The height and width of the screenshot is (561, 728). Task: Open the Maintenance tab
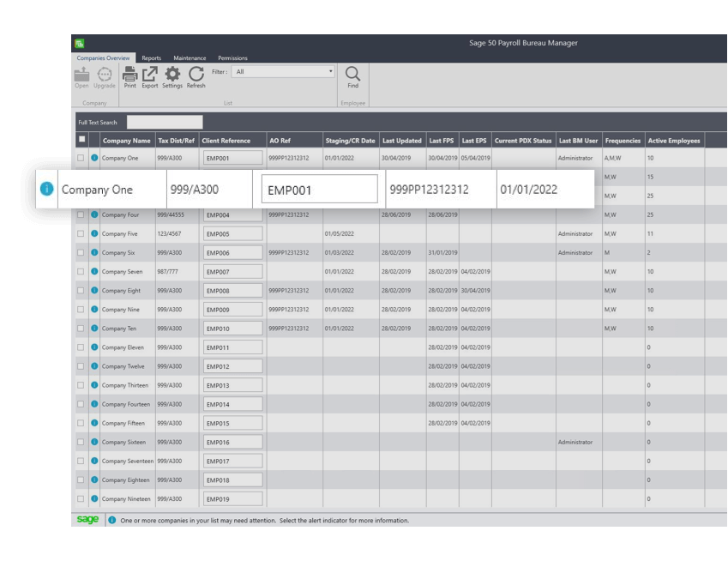190,58
